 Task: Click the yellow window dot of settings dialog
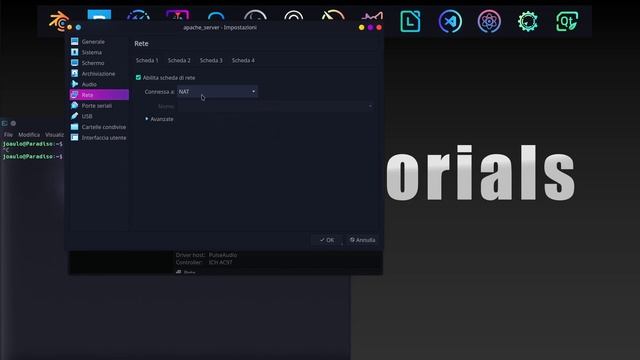point(361,27)
